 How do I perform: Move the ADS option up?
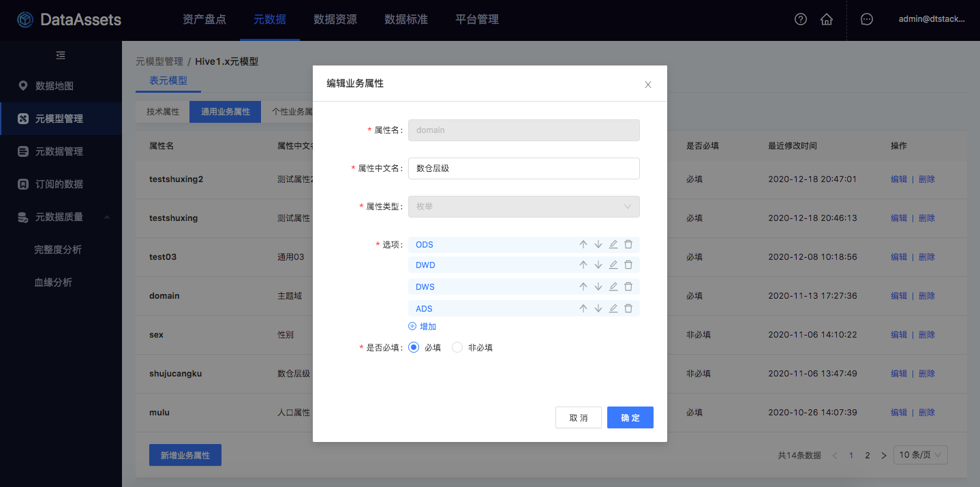coord(583,308)
